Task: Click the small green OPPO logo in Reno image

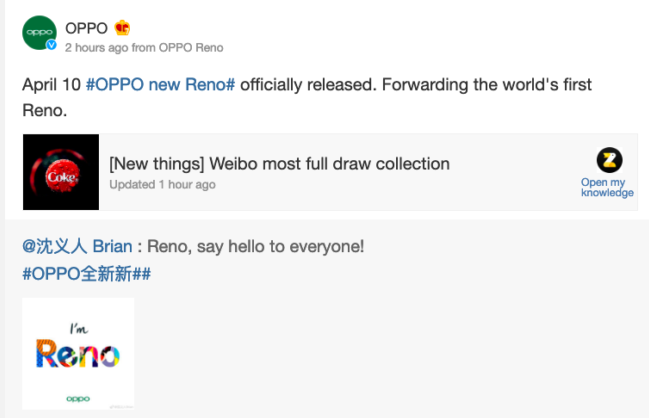Action: click(78, 397)
